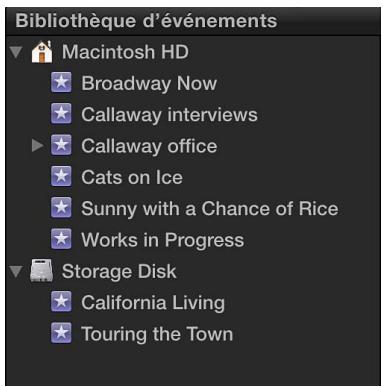Select the Works in Progress event
The width and height of the screenshot is (384, 387).
click(x=163, y=240)
